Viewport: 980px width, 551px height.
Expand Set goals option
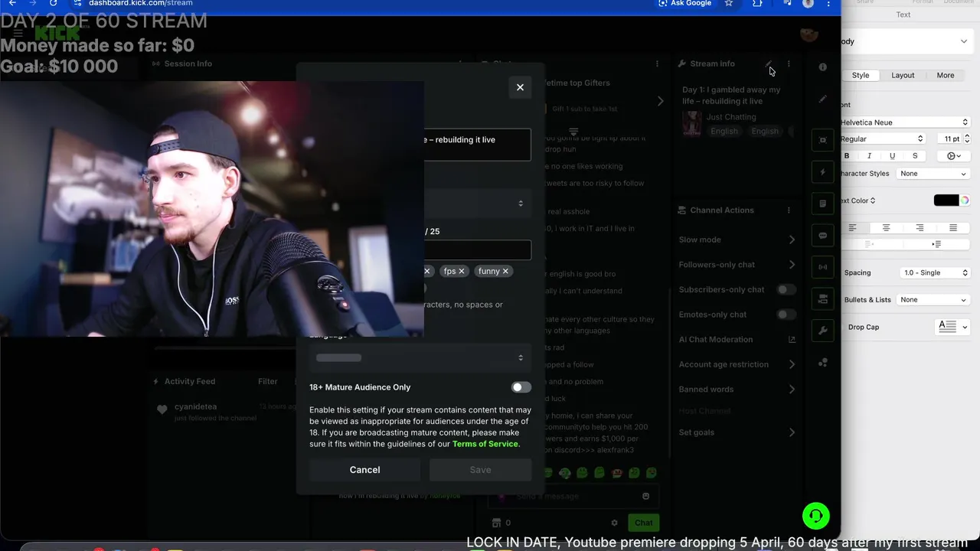792,432
